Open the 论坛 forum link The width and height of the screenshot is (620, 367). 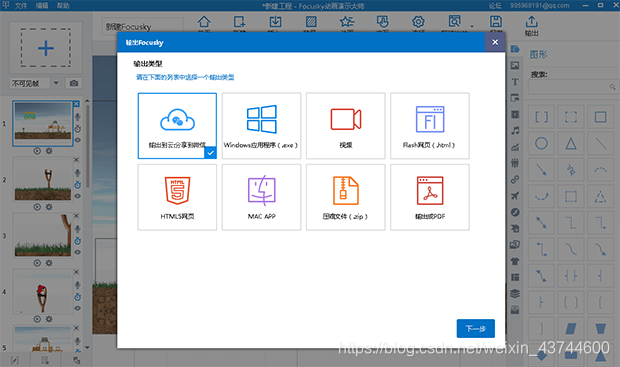tap(495, 6)
